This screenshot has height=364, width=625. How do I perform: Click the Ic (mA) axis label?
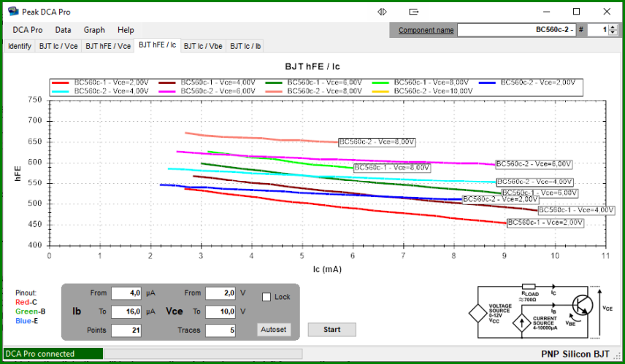[x=327, y=269]
